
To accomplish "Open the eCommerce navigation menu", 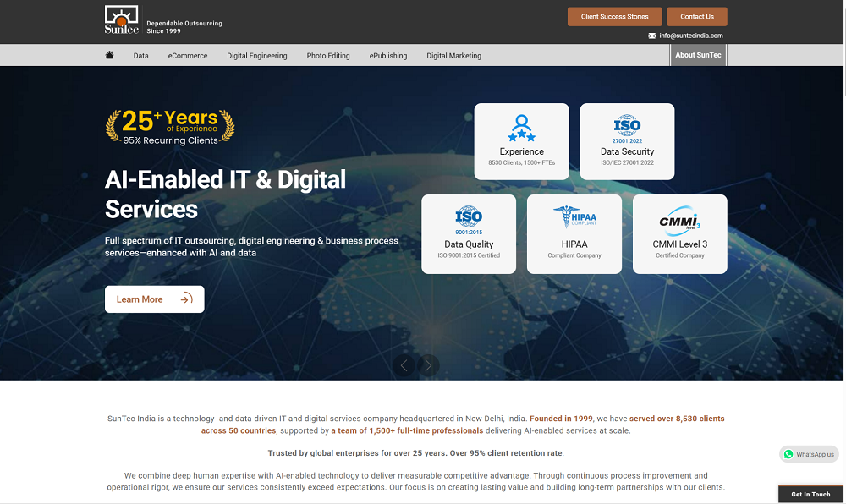I will pos(187,56).
